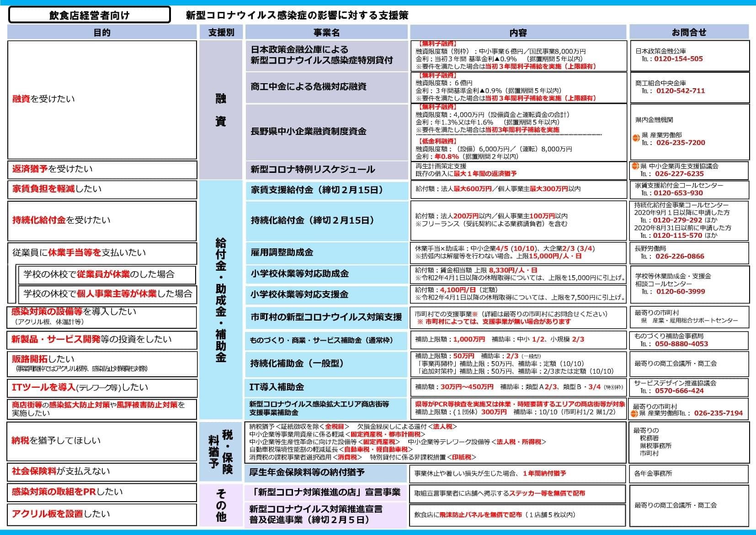The height and width of the screenshot is (535, 756).
Task: Select アクリル板を設置したい cell
Action: pyautogui.click(x=102, y=514)
